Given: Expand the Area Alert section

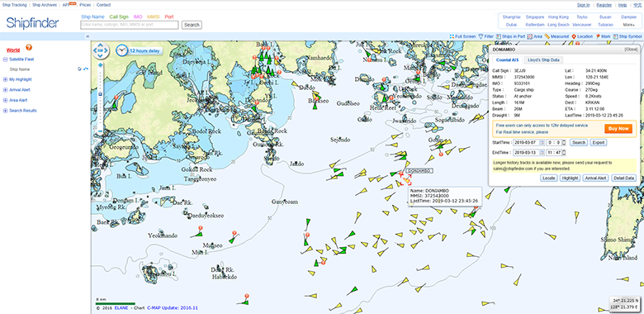Looking at the screenshot, I should pos(5,100).
